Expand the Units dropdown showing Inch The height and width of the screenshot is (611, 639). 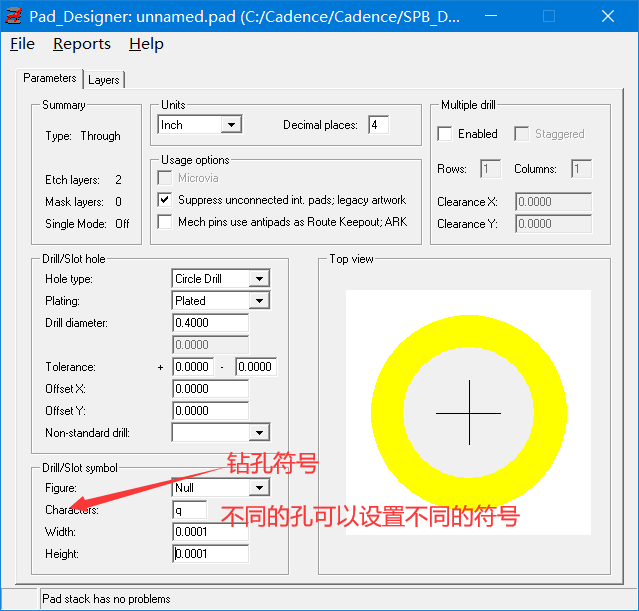click(x=231, y=125)
